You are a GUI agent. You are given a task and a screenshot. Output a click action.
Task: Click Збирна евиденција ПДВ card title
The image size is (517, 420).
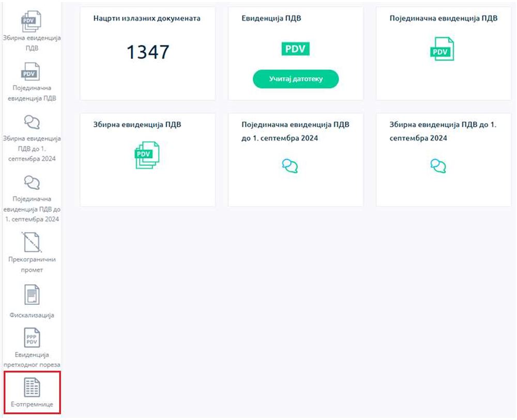pyautogui.click(x=137, y=125)
